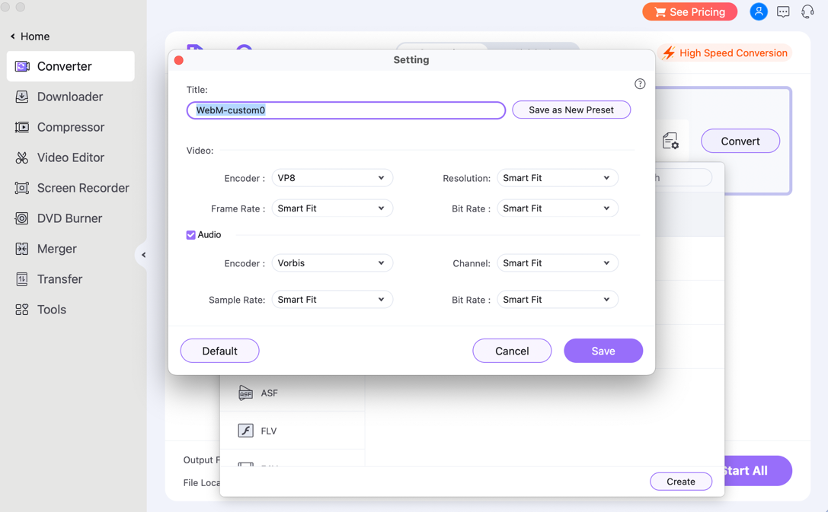
Task: Click the purple Save button
Action: (x=603, y=351)
